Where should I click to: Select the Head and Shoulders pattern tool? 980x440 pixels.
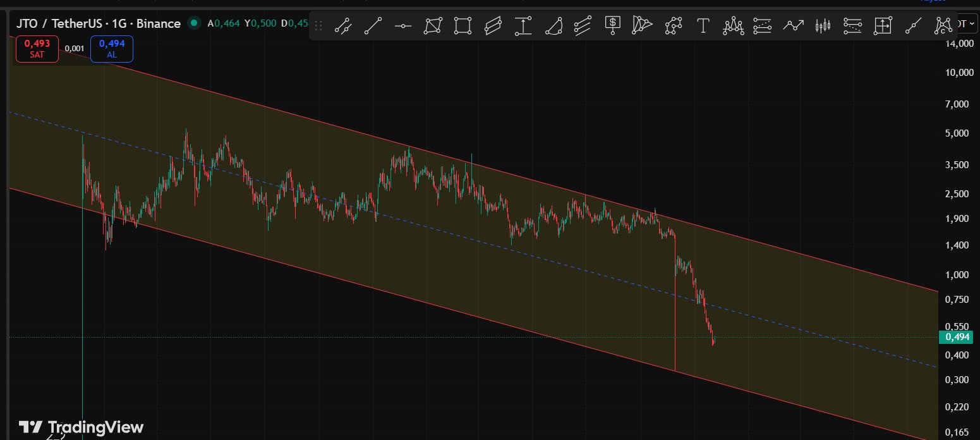pyautogui.click(x=734, y=26)
